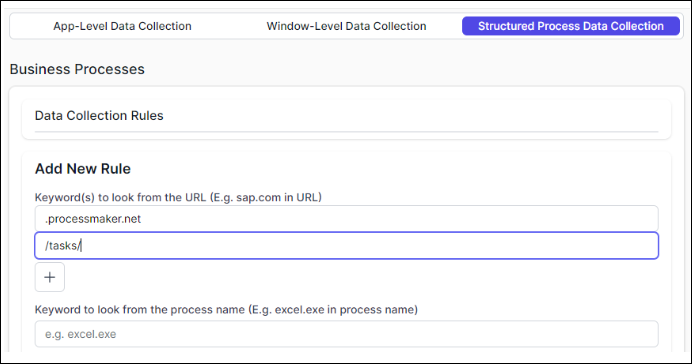The width and height of the screenshot is (692, 364).
Task: Open the Window-Level Data Collection tab
Action: coord(346,26)
